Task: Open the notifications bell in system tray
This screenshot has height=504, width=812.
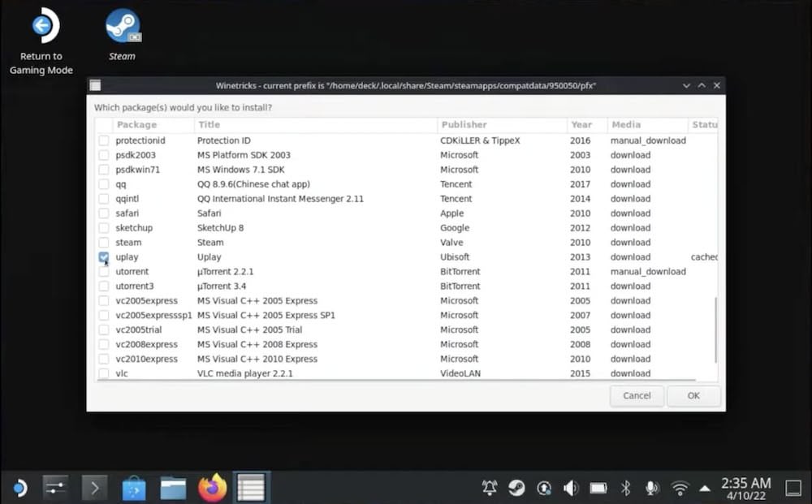Action: point(490,488)
